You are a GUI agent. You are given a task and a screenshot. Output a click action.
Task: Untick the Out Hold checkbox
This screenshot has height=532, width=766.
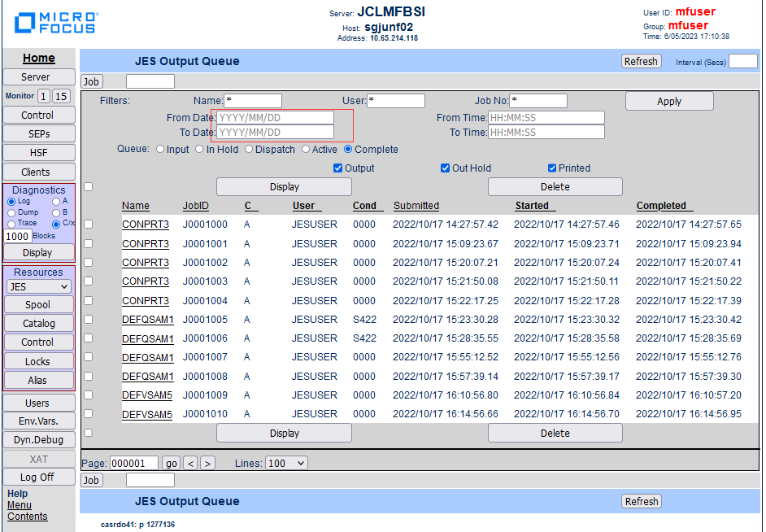[x=445, y=168]
